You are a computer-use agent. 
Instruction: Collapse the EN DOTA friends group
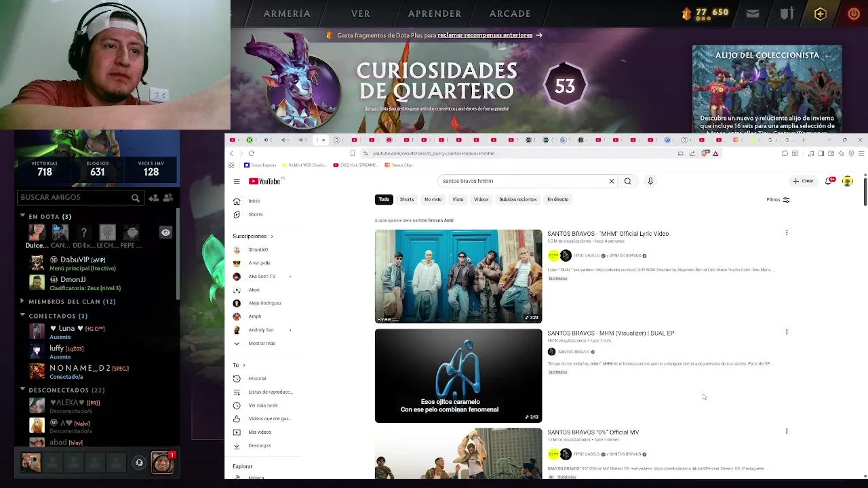(22, 216)
